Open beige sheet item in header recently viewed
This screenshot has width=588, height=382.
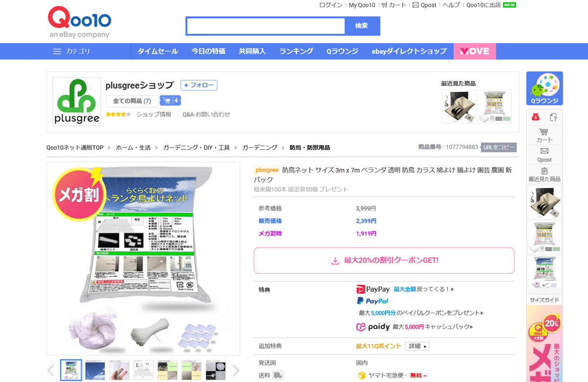[459, 106]
